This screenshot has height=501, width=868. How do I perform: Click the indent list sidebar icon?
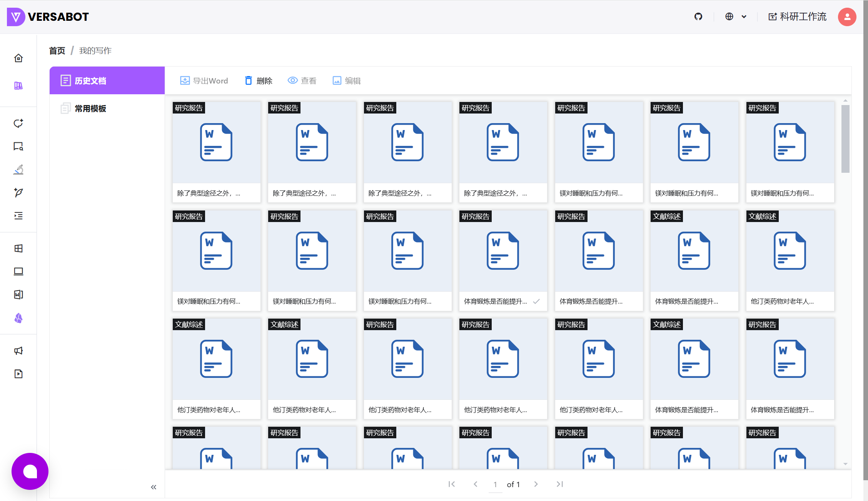[x=18, y=216]
